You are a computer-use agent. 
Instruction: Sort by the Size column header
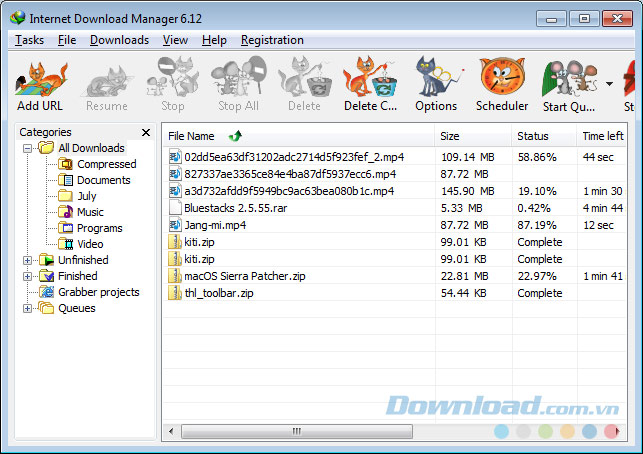450,136
